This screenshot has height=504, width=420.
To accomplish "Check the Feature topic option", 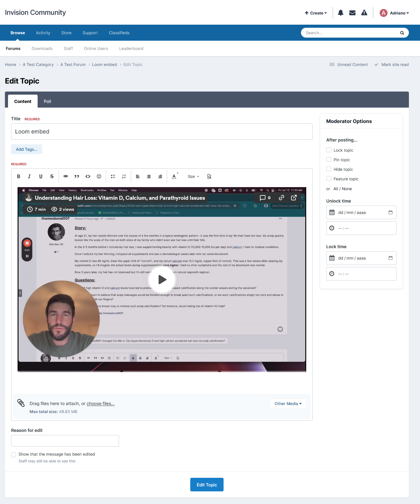I will pyautogui.click(x=329, y=178).
